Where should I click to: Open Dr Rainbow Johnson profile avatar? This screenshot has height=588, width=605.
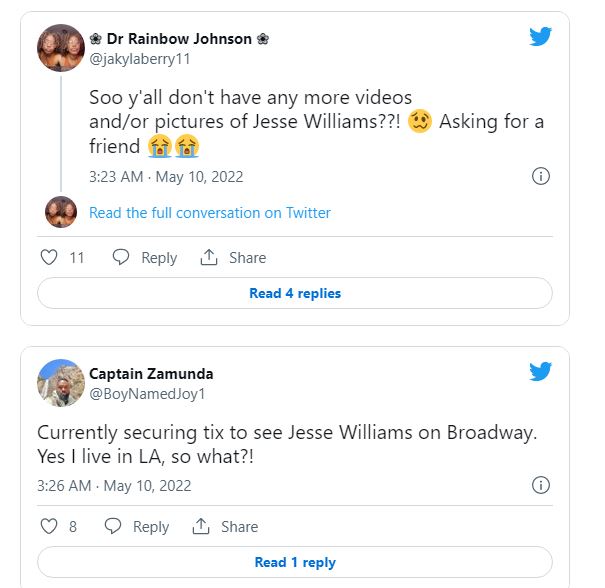(61, 48)
